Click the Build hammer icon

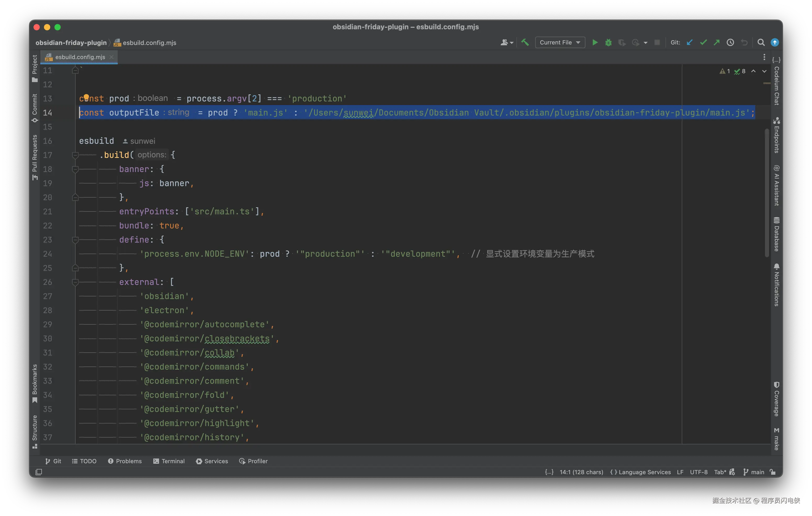click(x=525, y=42)
